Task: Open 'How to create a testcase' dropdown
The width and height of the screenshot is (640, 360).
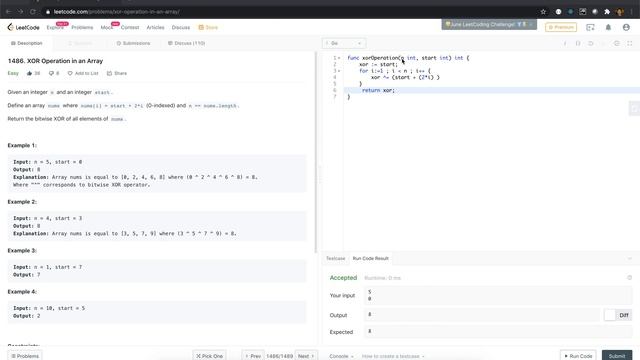Action: pyautogui.click(x=393, y=356)
